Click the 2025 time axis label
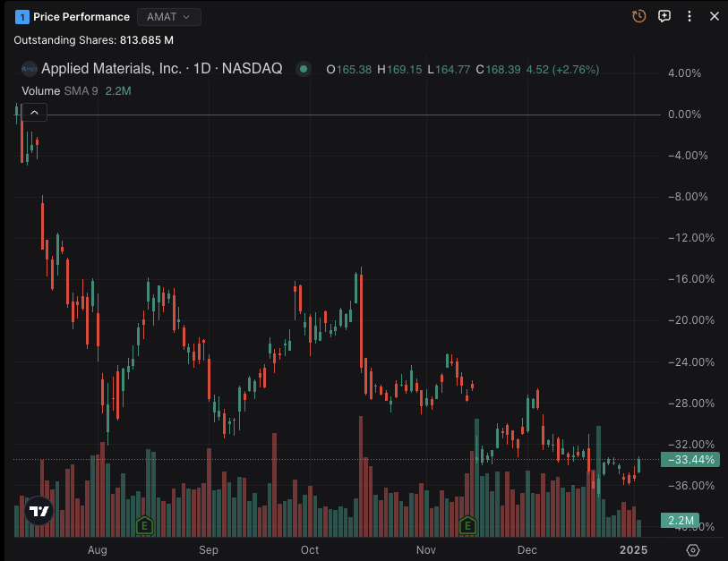 pyautogui.click(x=633, y=550)
